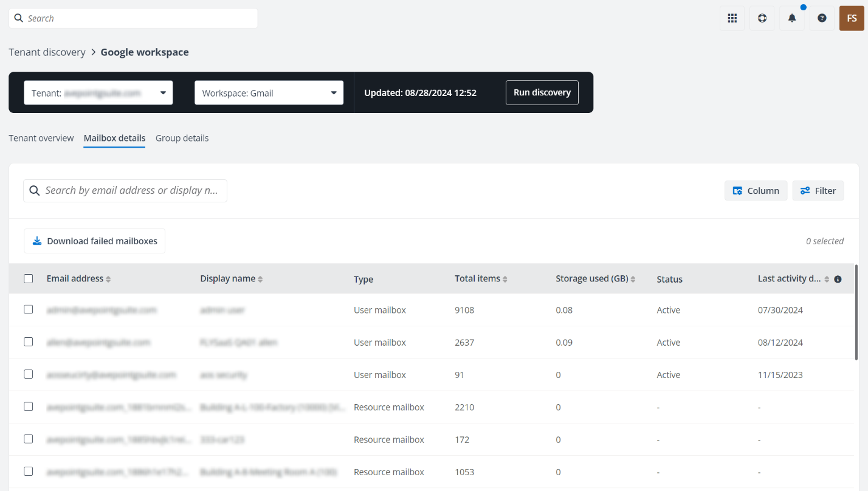Screen dimensions: 868x491
Task: Toggle sorting on the Email address column
Action: pyautogui.click(x=108, y=278)
